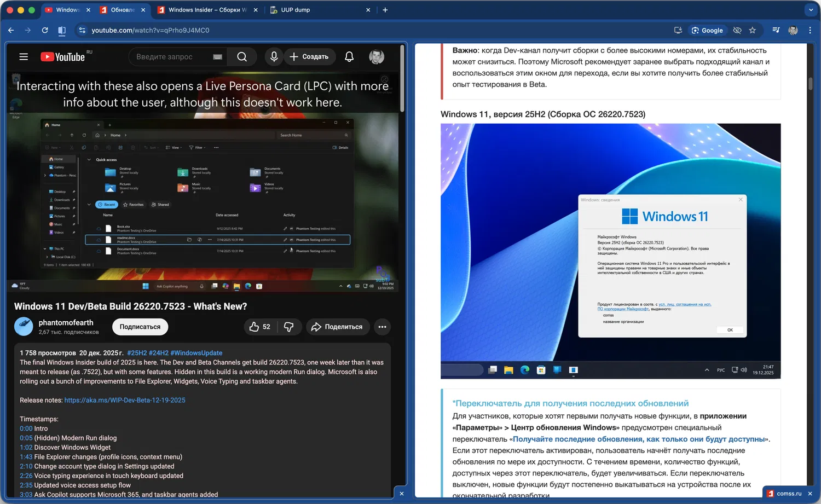
Task: Bookmark this page with the star
Action: pyautogui.click(x=753, y=30)
